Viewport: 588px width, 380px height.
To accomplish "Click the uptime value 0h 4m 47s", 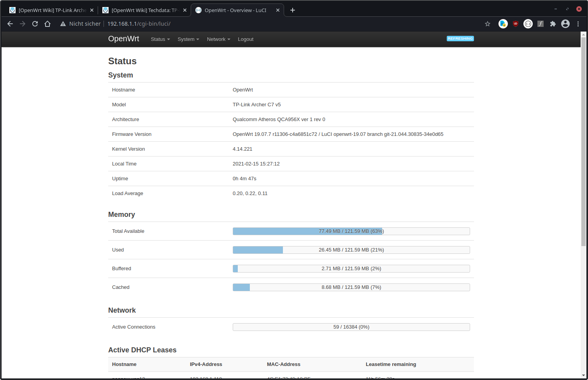I will click(244, 179).
